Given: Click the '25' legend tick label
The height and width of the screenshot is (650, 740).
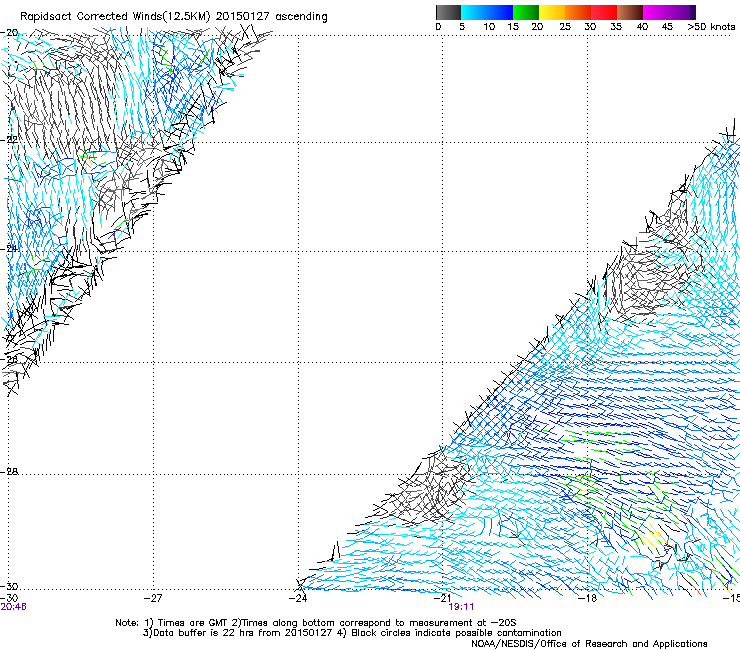Looking at the screenshot, I should [564, 27].
